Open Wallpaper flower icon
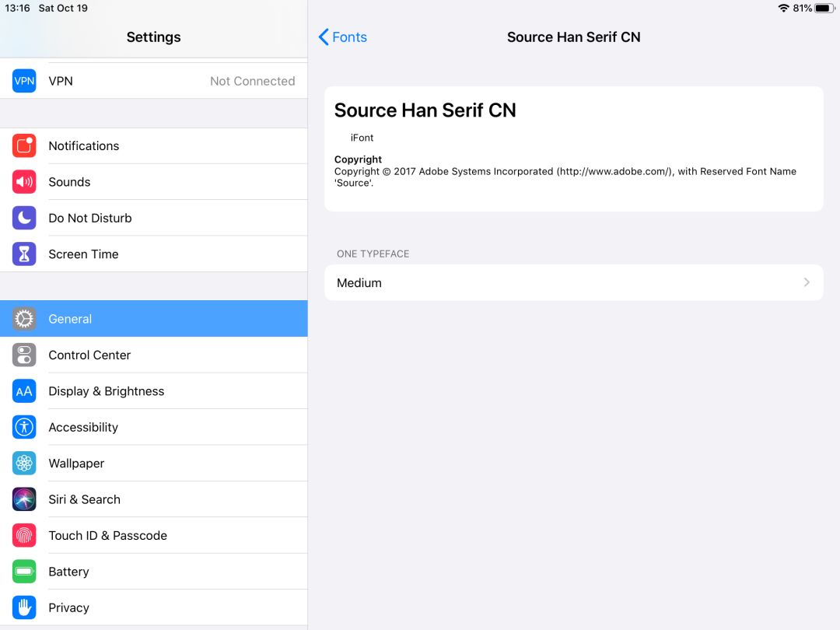Viewport: 840px width, 630px height. 24,463
